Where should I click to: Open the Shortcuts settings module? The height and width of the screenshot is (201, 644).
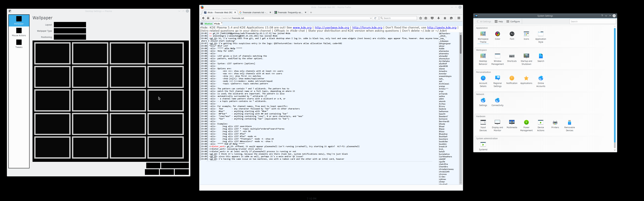(512, 58)
